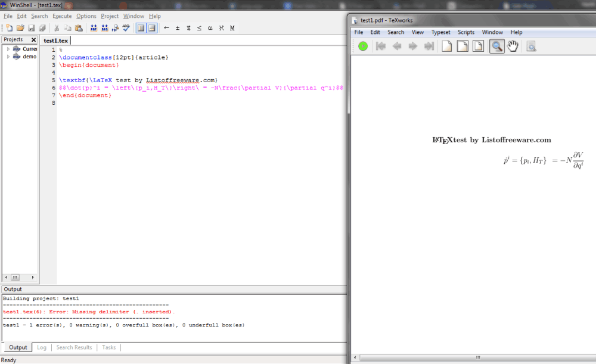The height and width of the screenshot is (364, 596).
Task: Click the rendered equation in the PDF preview
Action: click(544, 160)
